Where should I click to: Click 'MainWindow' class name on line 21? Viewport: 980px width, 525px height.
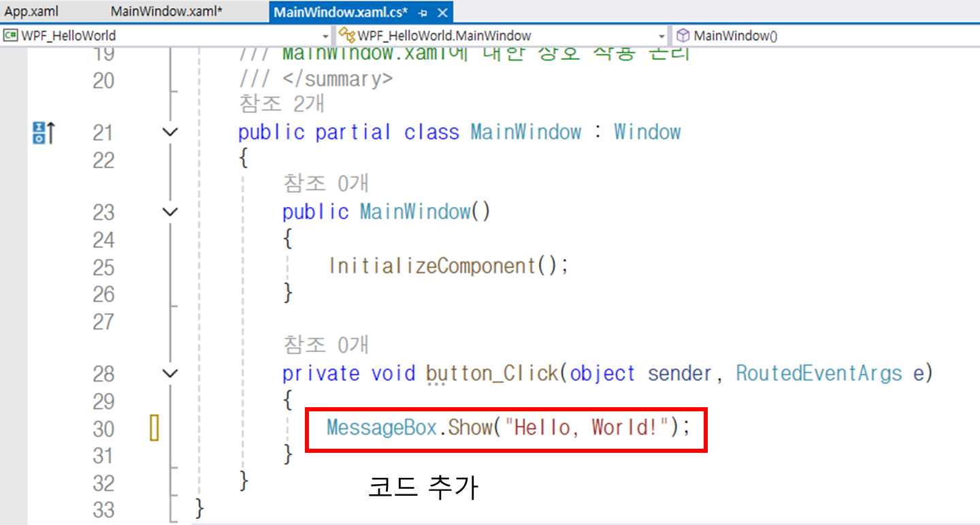coord(526,132)
